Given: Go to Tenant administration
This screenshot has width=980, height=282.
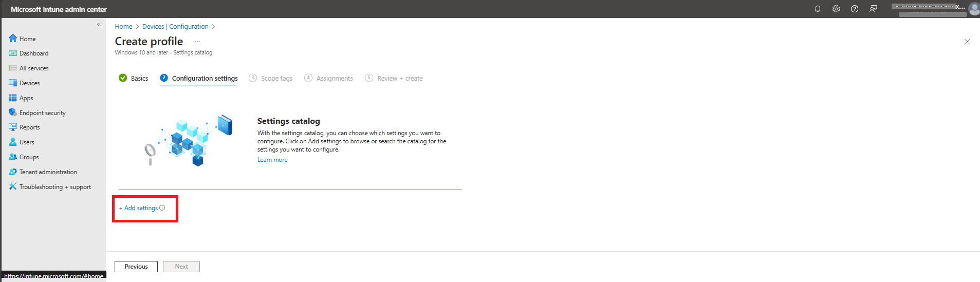Looking at the screenshot, I should (43, 172).
